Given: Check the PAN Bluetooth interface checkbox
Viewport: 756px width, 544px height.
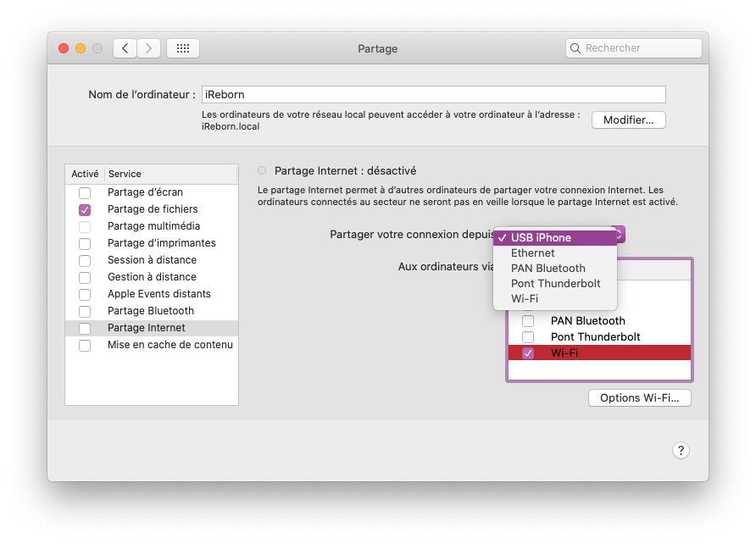Looking at the screenshot, I should click(x=527, y=320).
